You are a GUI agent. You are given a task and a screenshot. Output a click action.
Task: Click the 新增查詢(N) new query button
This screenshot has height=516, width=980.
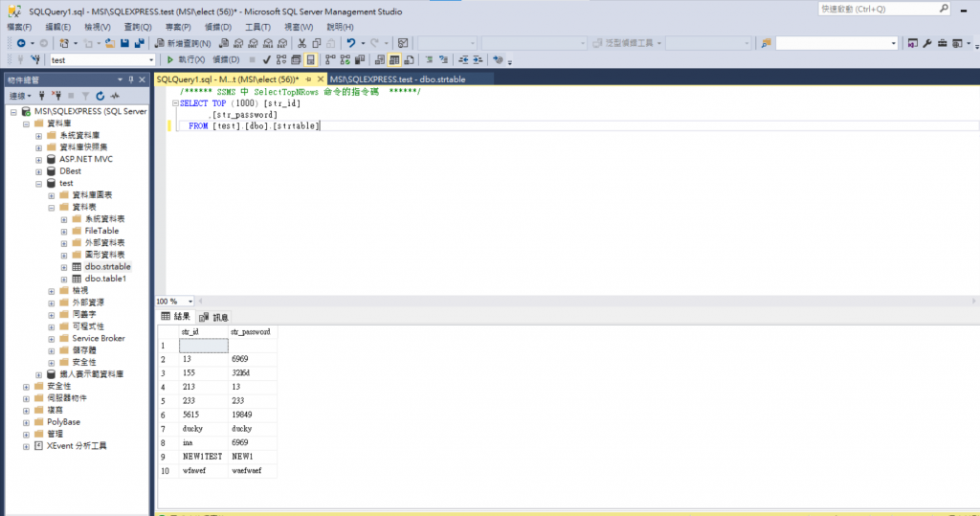[183, 43]
